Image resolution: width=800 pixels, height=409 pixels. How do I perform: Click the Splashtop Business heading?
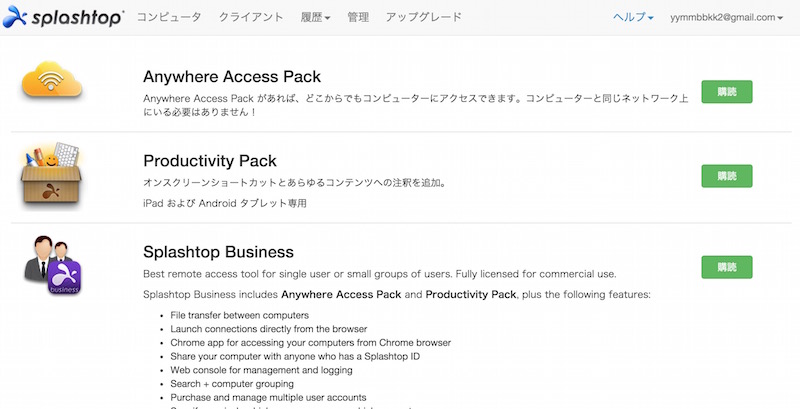point(218,252)
